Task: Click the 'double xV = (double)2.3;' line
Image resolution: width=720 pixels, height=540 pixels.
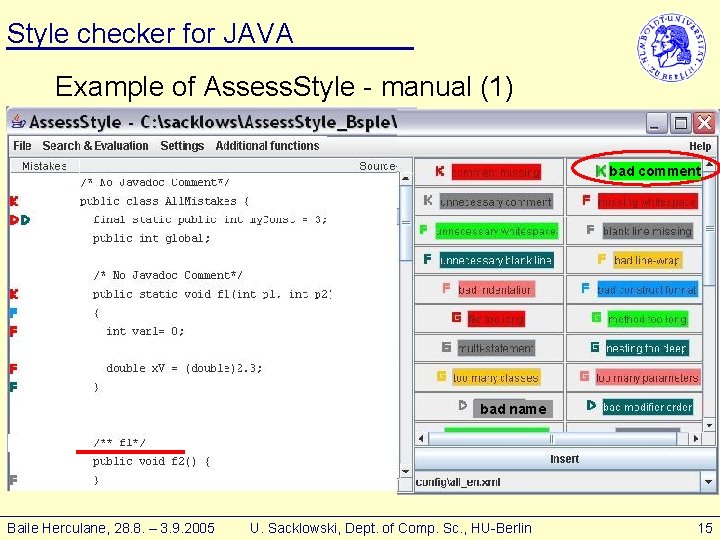Action: [x=184, y=368]
